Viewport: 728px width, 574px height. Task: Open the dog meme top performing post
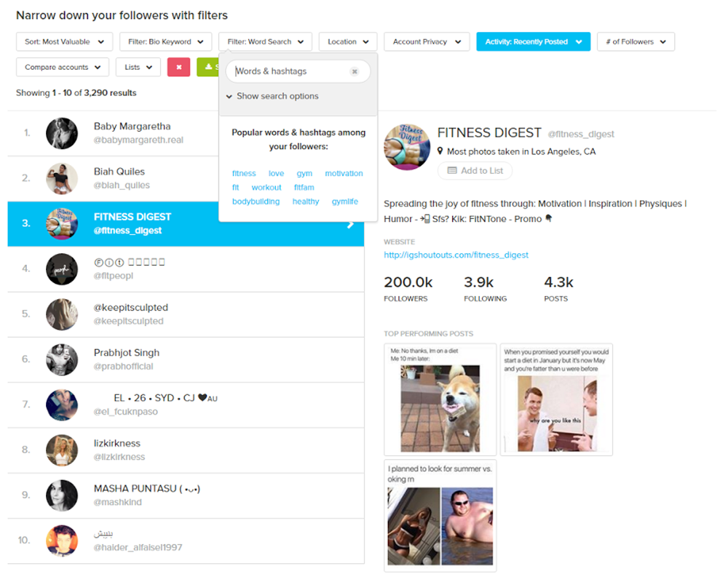pyautogui.click(x=440, y=399)
